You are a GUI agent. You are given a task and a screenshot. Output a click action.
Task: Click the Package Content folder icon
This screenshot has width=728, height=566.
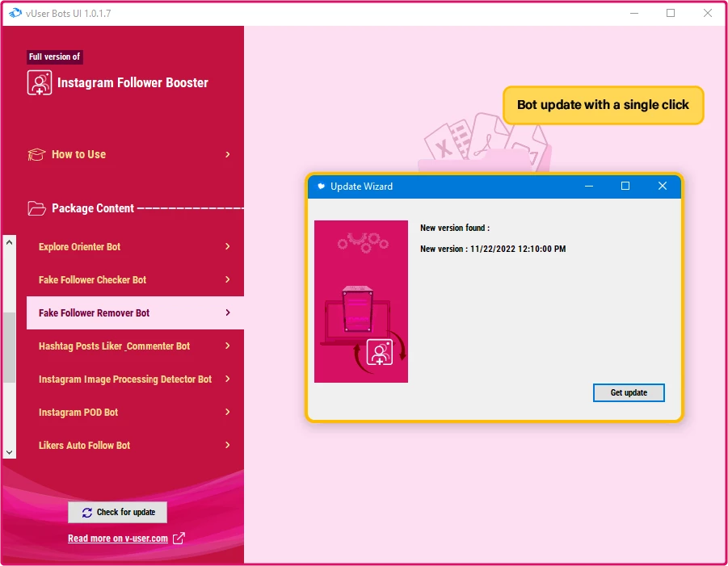tap(36, 208)
